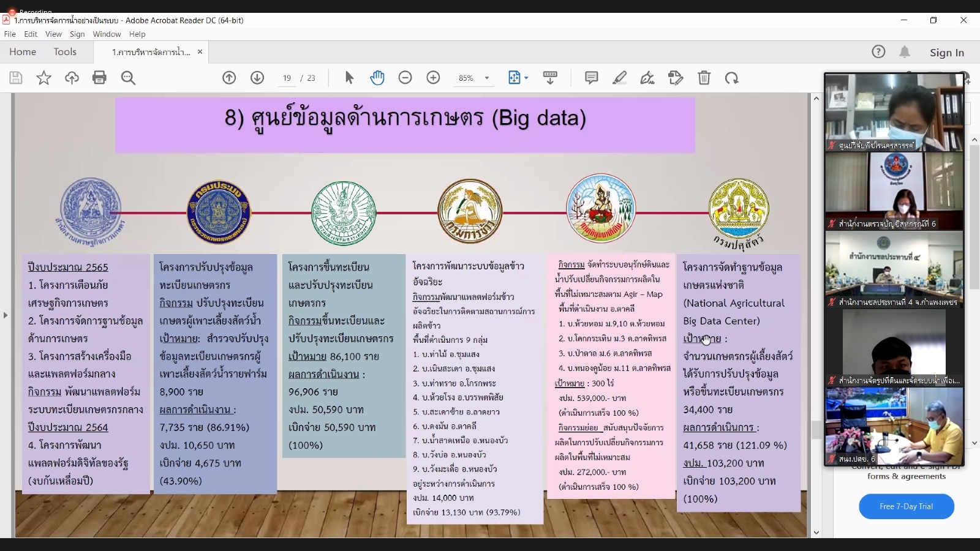
Task: Click the Save file icon
Action: click(x=16, y=78)
